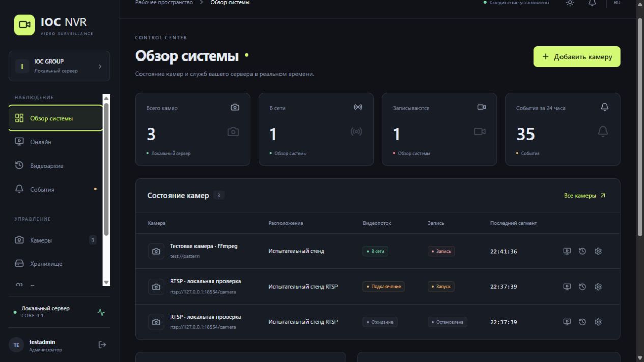Image resolution: width=644 pixels, height=362 pixels.
Task: Open settings gear in the Ожидание camera row
Action: (599, 322)
